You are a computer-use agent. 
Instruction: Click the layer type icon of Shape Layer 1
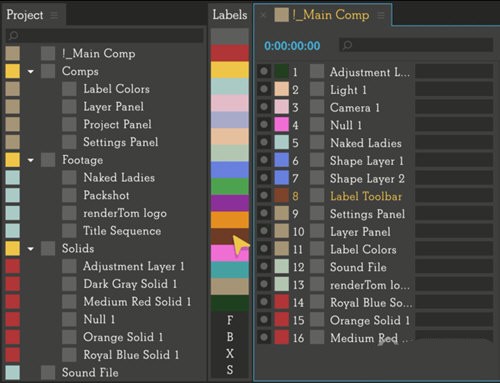(x=317, y=160)
